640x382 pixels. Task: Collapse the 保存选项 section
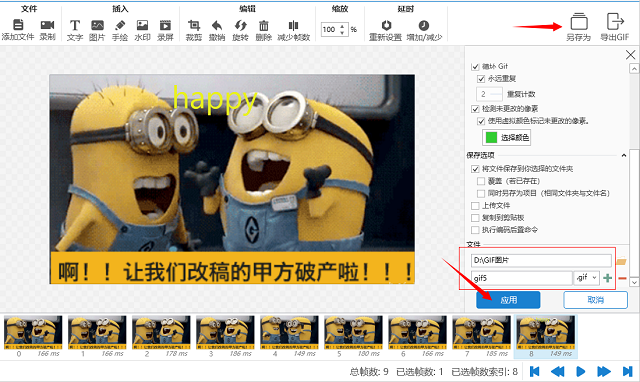[624, 155]
